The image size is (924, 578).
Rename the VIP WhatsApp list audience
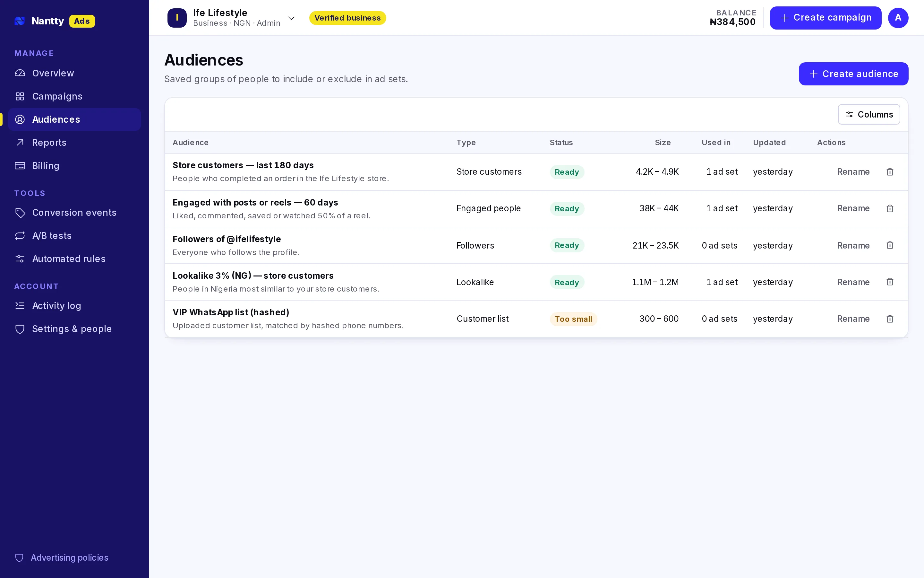point(853,319)
